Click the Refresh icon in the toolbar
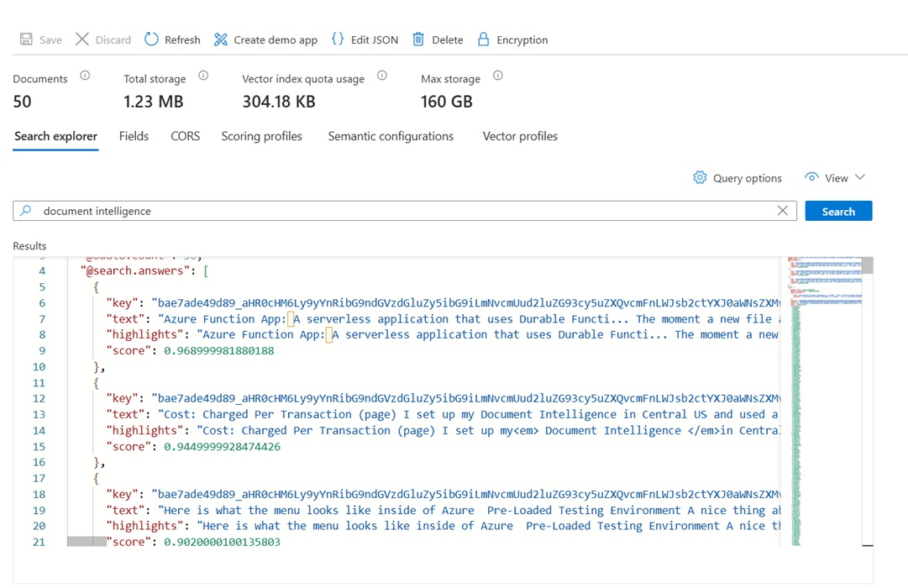908x588 pixels. tap(151, 39)
